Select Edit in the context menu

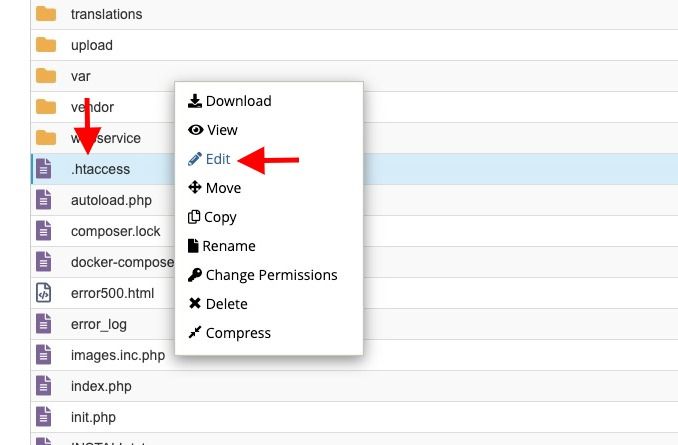click(x=218, y=159)
